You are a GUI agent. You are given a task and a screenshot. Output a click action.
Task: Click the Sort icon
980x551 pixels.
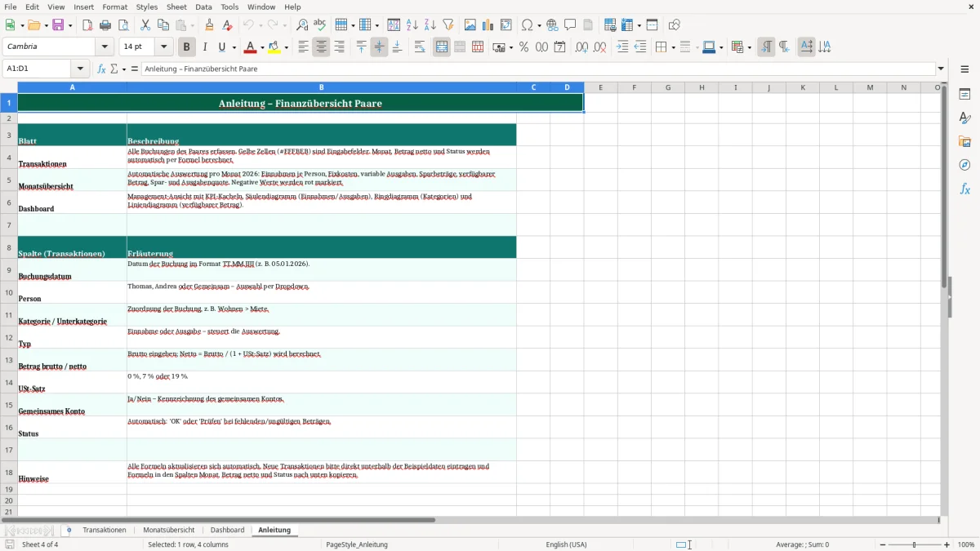coord(394,25)
